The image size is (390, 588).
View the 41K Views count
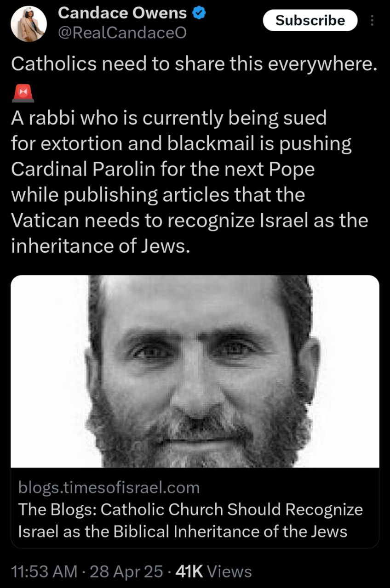click(214, 571)
